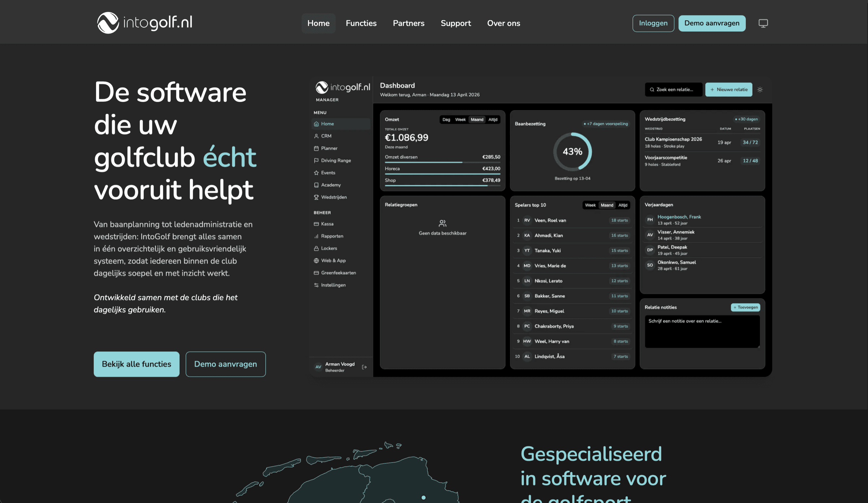Open Support in the top navigation
This screenshot has width=868, height=503.
point(456,23)
